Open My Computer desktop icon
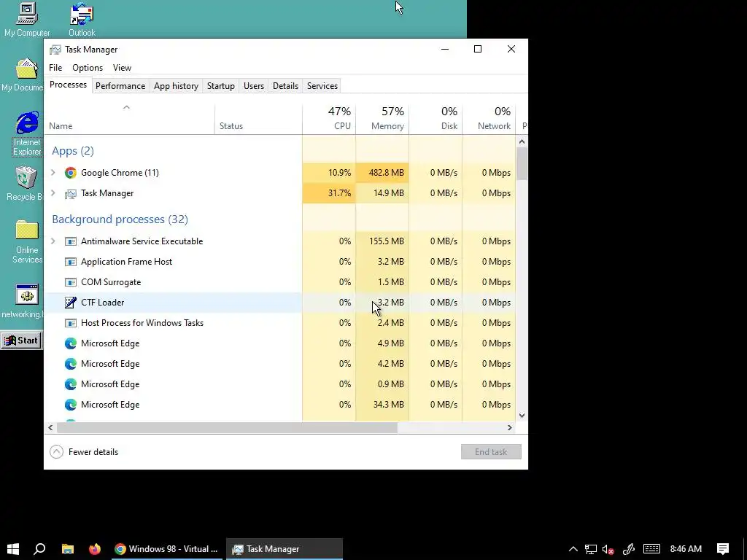 [27, 20]
